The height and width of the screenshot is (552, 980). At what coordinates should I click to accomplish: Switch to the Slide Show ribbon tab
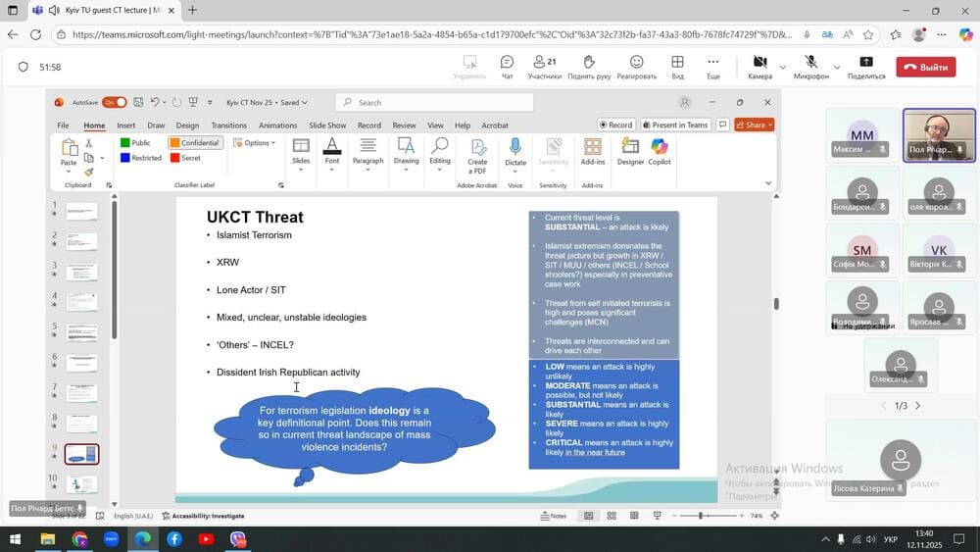(327, 125)
